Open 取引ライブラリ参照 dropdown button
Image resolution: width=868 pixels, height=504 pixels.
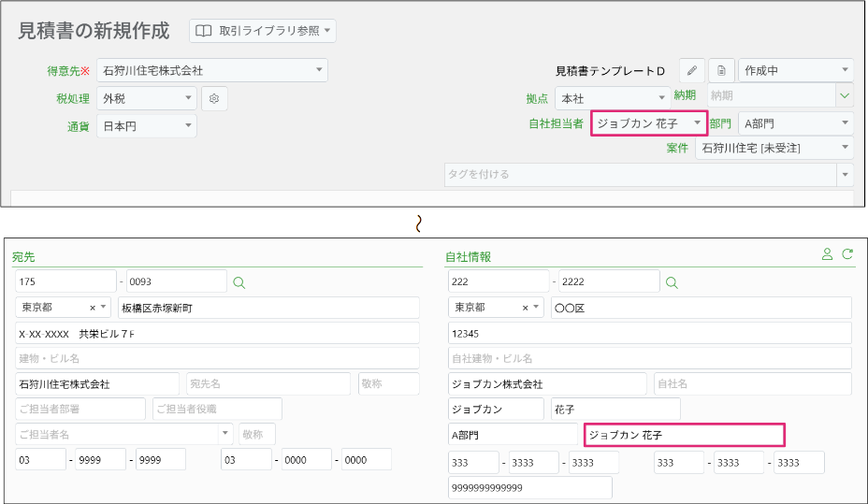263,31
